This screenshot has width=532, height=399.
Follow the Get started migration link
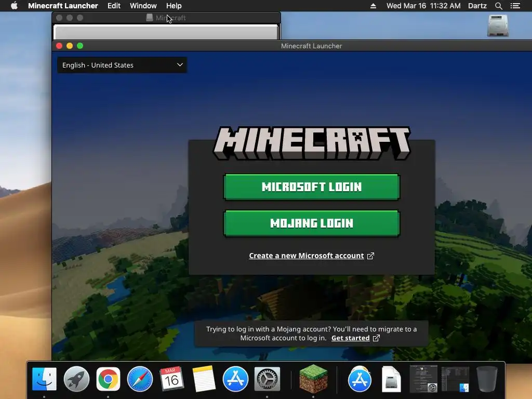pyautogui.click(x=351, y=338)
